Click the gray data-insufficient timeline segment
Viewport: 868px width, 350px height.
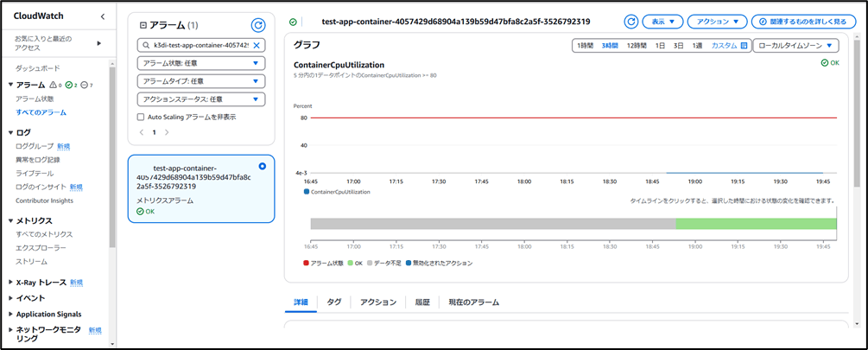[x=492, y=223]
